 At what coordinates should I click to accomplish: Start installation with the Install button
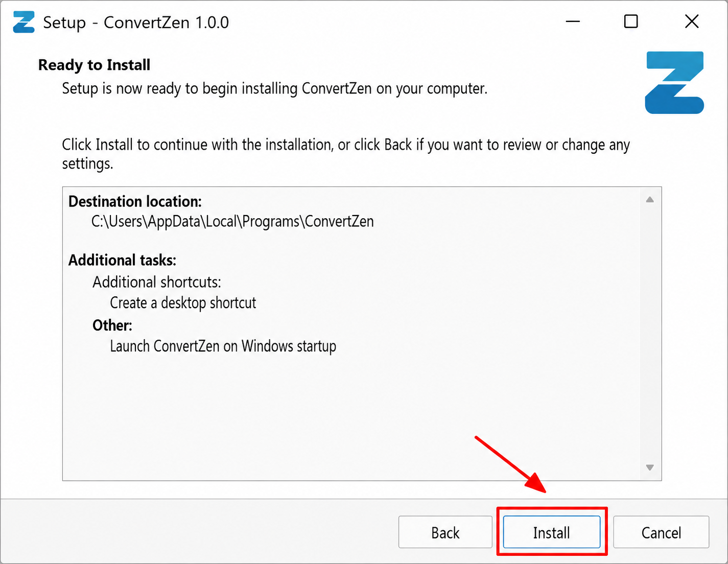[x=552, y=532]
